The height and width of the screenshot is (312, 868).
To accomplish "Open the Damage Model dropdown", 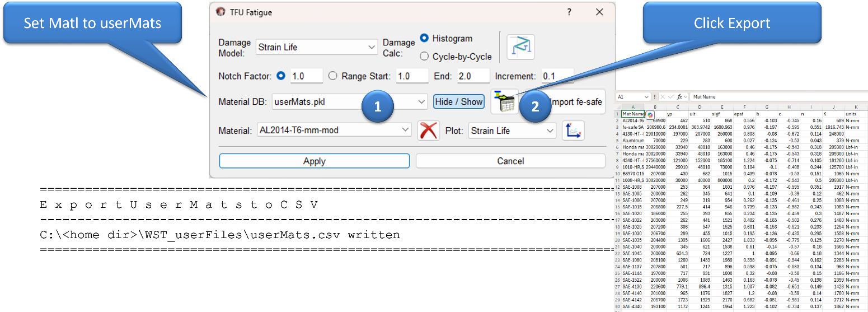I will [317, 47].
